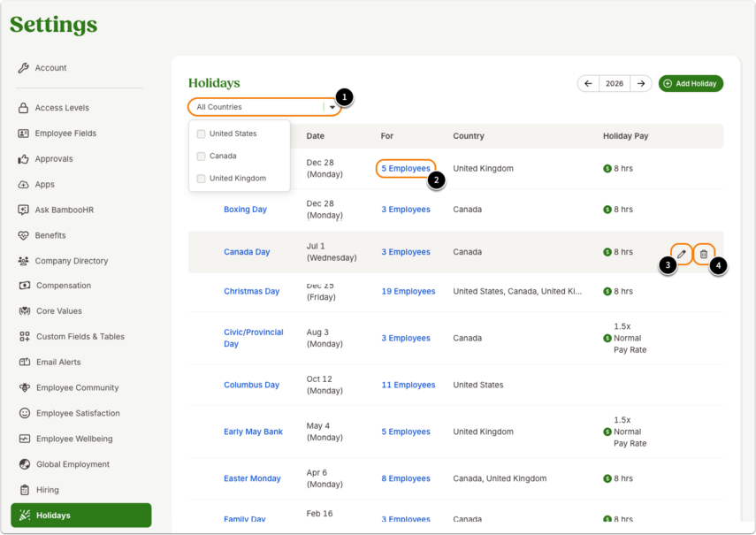The width and height of the screenshot is (756, 535).
Task: Click the Custom Fields & Tables icon
Action: (x=25, y=336)
